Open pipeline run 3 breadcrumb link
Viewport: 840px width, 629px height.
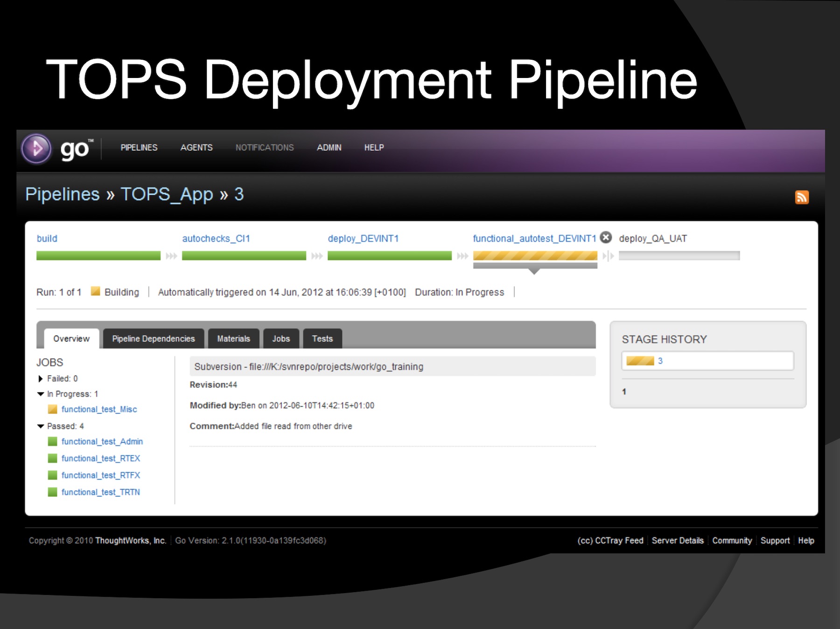click(238, 194)
